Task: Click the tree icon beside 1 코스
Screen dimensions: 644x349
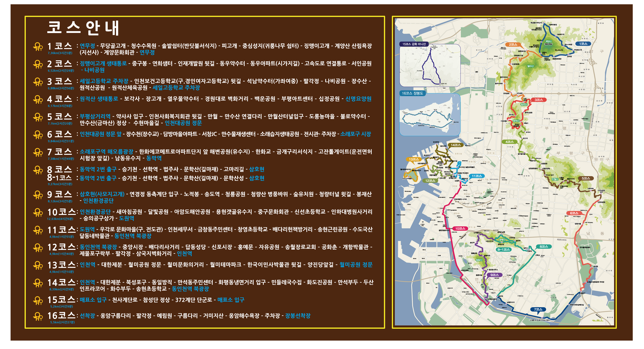Action: [x=38, y=47]
